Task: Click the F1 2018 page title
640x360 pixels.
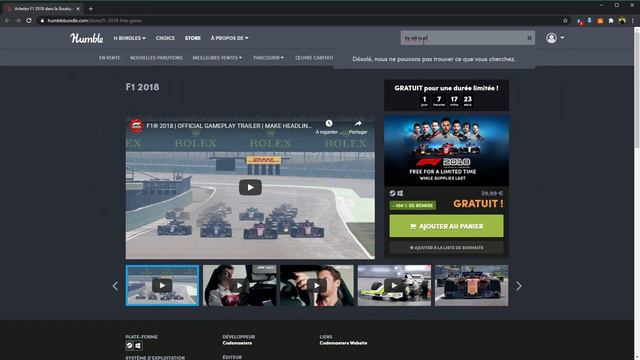Action: (x=142, y=87)
